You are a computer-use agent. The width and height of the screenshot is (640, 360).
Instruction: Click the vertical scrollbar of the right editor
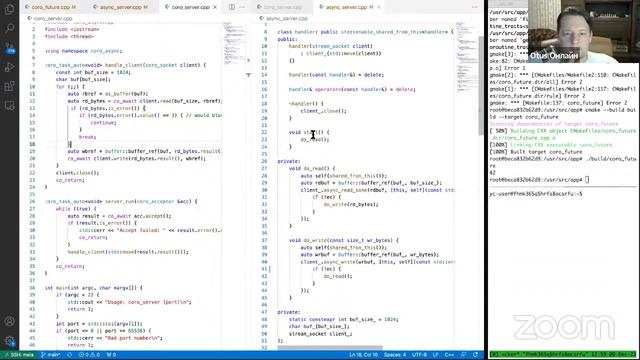tap(481, 86)
